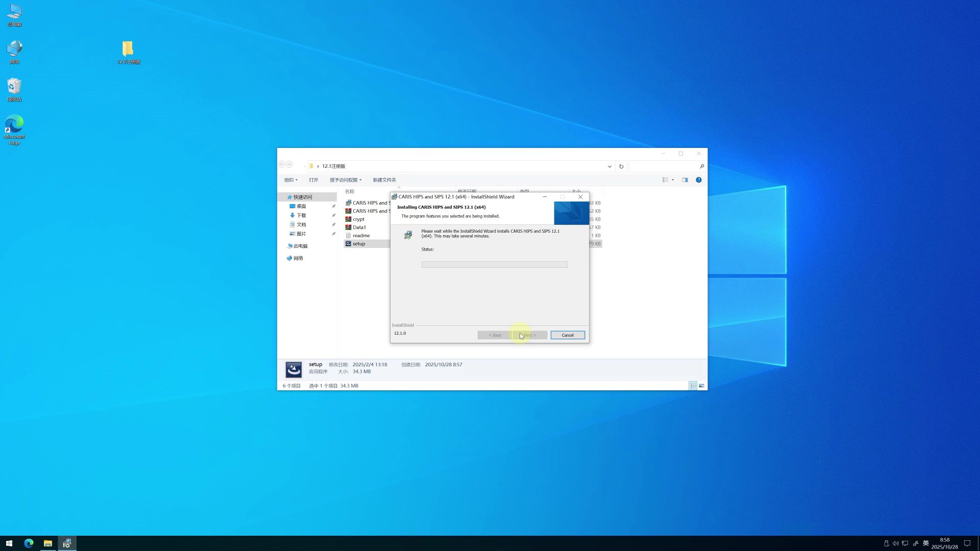This screenshot has height=551, width=980.
Task: Cancel the CARIS installation
Action: click(567, 335)
